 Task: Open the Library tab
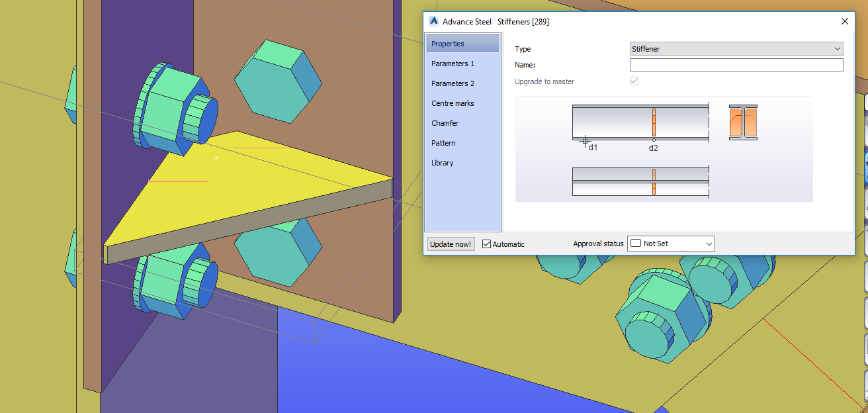[x=462, y=163]
